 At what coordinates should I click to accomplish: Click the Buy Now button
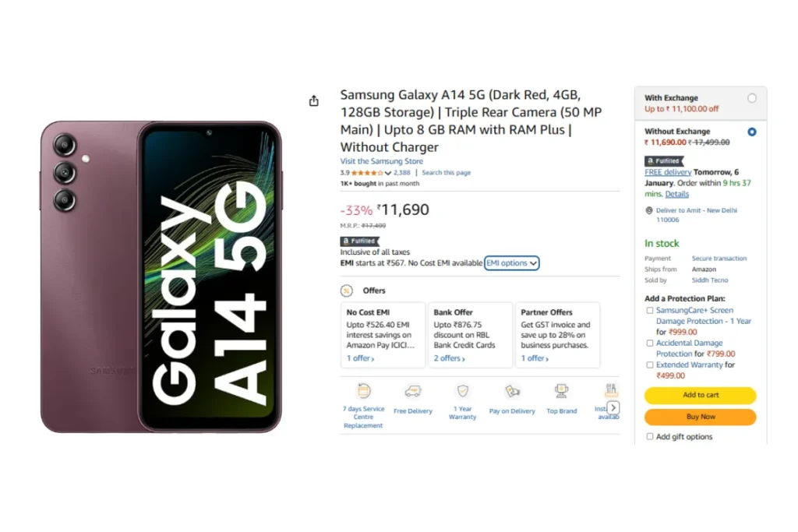pyautogui.click(x=701, y=417)
